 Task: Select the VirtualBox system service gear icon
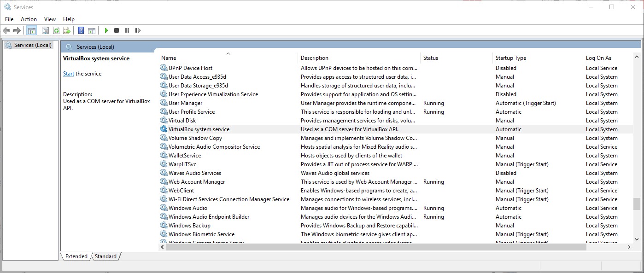pos(164,129)
